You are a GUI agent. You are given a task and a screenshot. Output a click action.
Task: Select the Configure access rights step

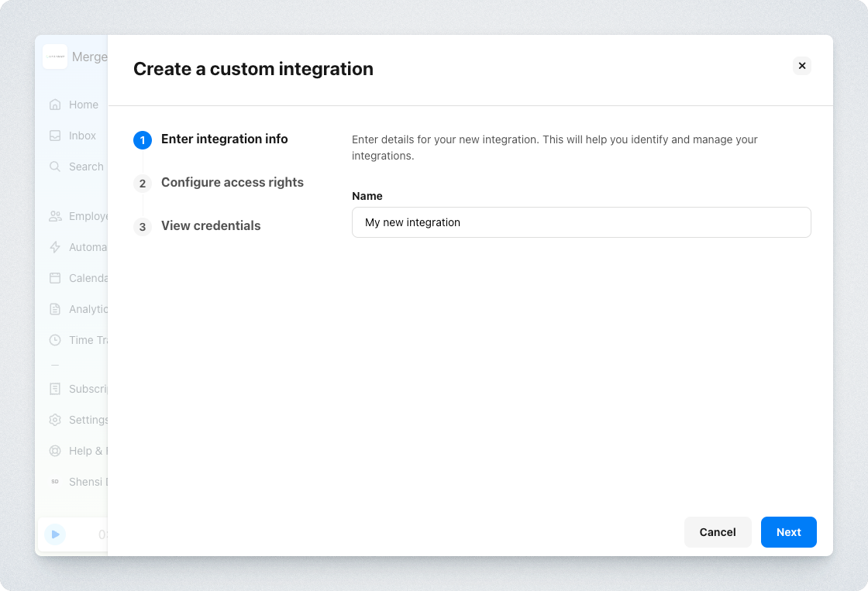pyautogui.click(x=232, y=183)
